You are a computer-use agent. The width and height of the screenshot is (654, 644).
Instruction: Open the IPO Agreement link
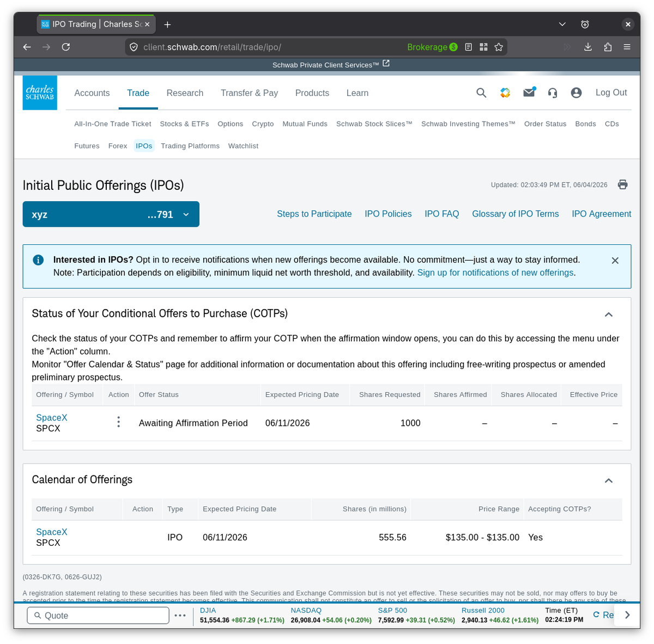pyautogui.click(x=602, y=214)
